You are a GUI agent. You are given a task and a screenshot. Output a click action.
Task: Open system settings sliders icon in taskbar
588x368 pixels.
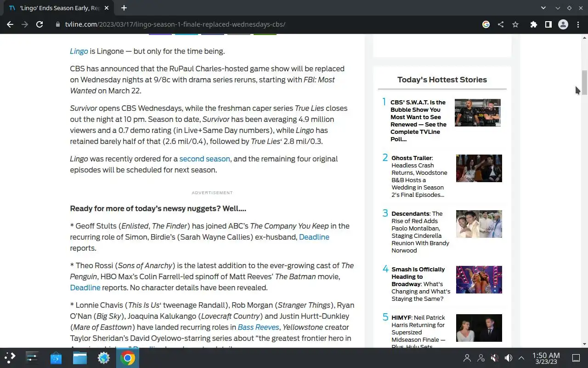pyautogui.click(x=32, y=357)
